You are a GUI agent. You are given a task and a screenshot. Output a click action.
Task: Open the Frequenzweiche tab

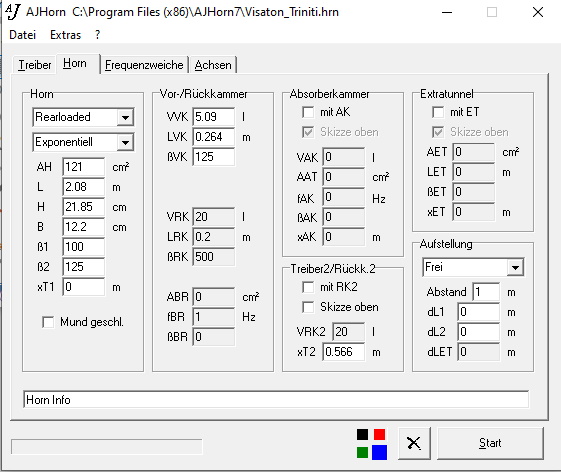144,65
